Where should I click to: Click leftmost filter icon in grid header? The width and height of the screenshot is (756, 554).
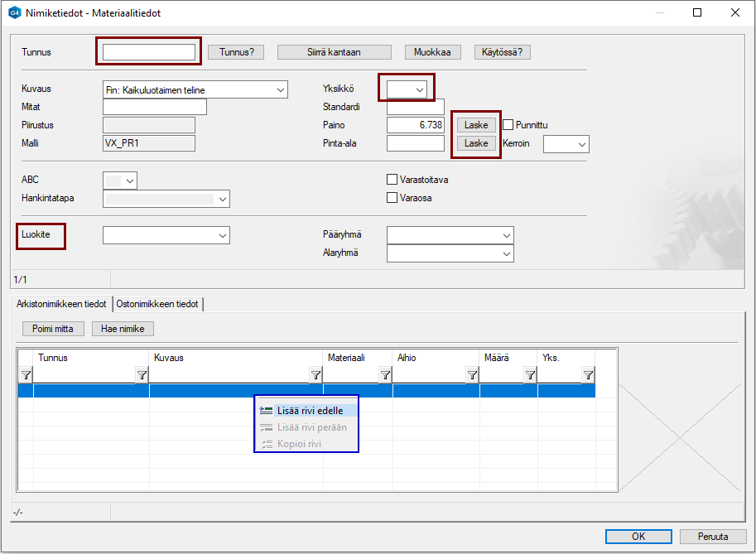coord(26,376)
